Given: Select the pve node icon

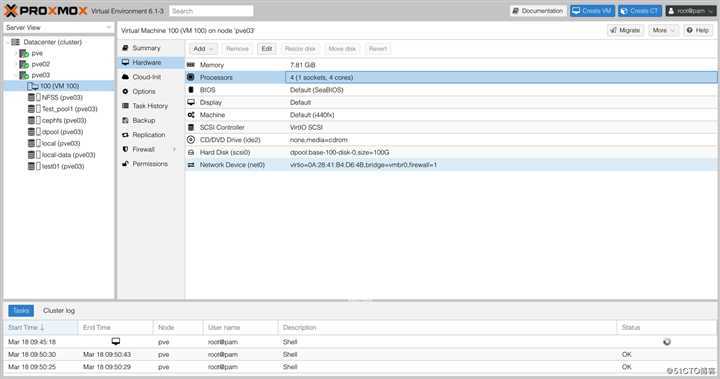Looking at the screenshot, I should (24, 53).
